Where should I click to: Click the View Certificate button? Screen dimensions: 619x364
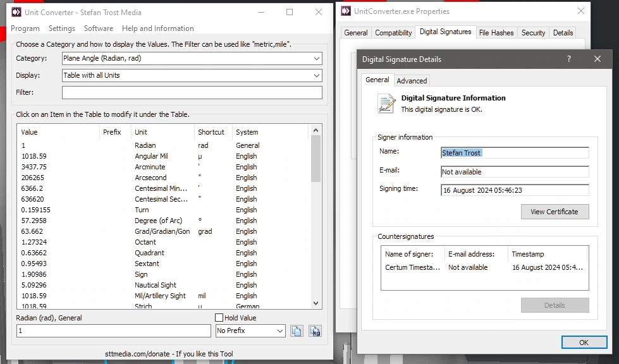555,212
